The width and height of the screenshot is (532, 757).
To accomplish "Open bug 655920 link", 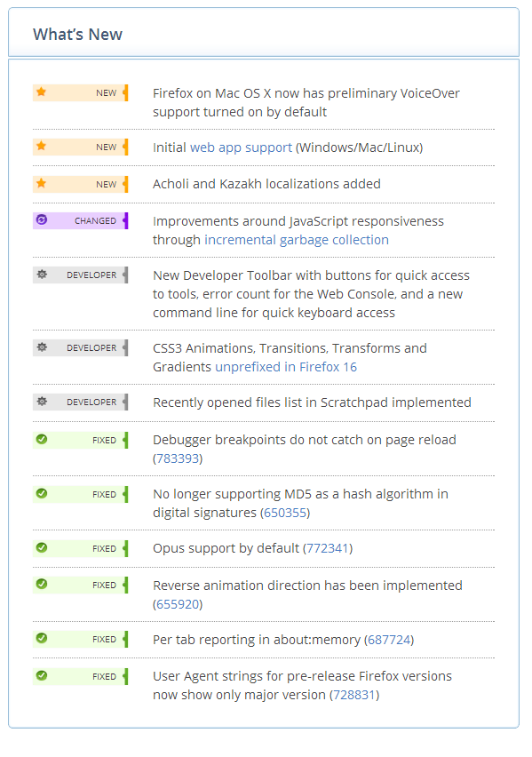I will (178, 604).
